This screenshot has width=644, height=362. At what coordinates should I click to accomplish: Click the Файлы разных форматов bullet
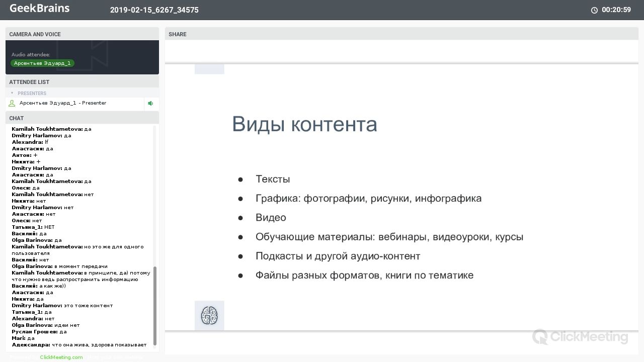click(x=364, y=275)
